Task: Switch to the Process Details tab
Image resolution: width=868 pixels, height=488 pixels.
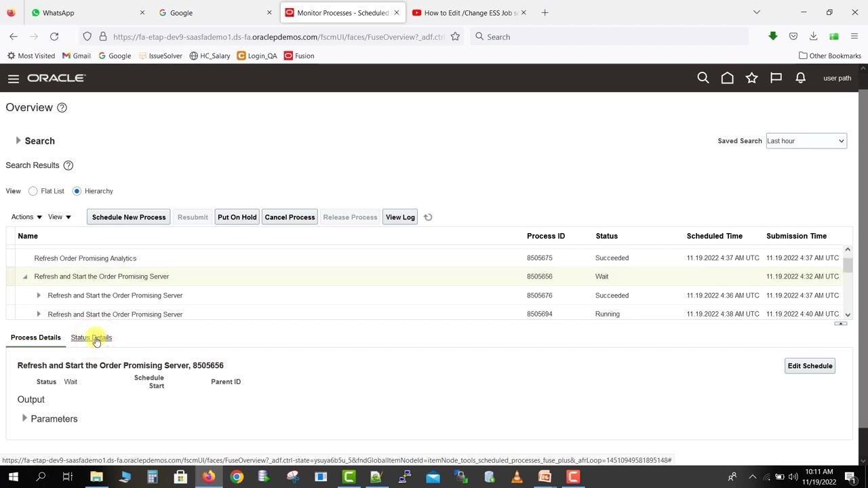Action: coord(35,338)
